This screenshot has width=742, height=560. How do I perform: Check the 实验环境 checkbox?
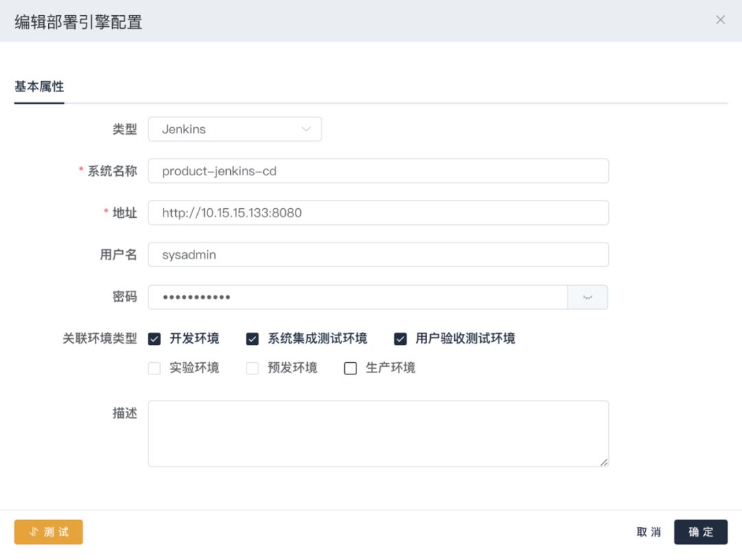(155, 368)
